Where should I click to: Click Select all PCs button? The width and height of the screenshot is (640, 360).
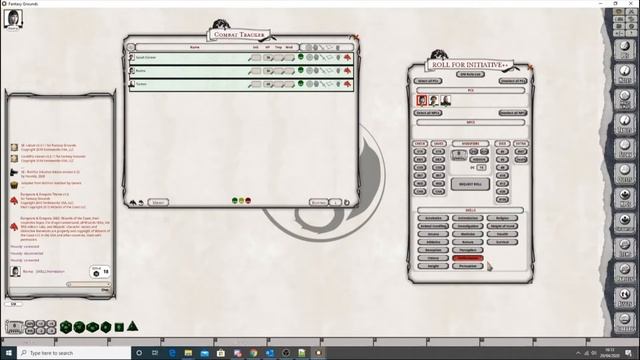click(428, 81)
